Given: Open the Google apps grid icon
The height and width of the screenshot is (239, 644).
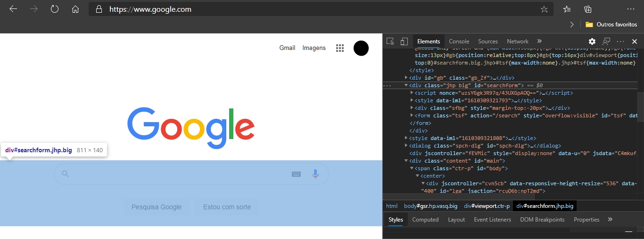Looking at the screenshot, I should click(339, 48).
